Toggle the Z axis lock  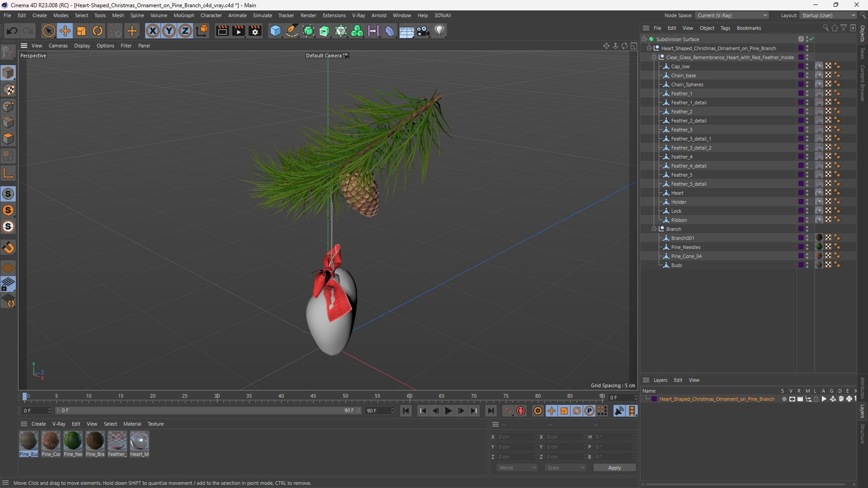pos(185,31)
